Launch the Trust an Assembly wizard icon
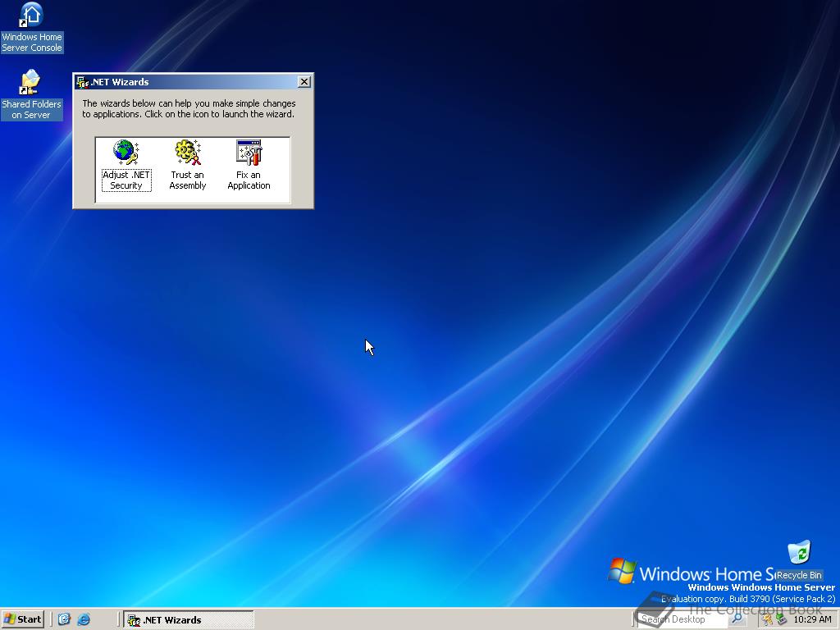This screenshot has height=630, width=840. 188,152
